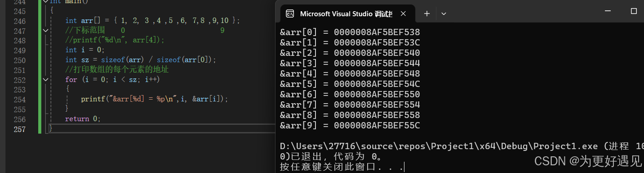Click the &arr[9] address output line
The width and height of the screenshot is (644, 173).
point(350,126)
